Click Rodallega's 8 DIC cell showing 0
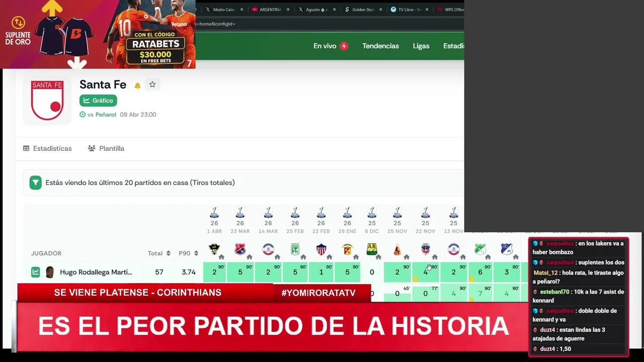This screenshot has height=362, width=644. pyautogui.click(x=372, y=272)
